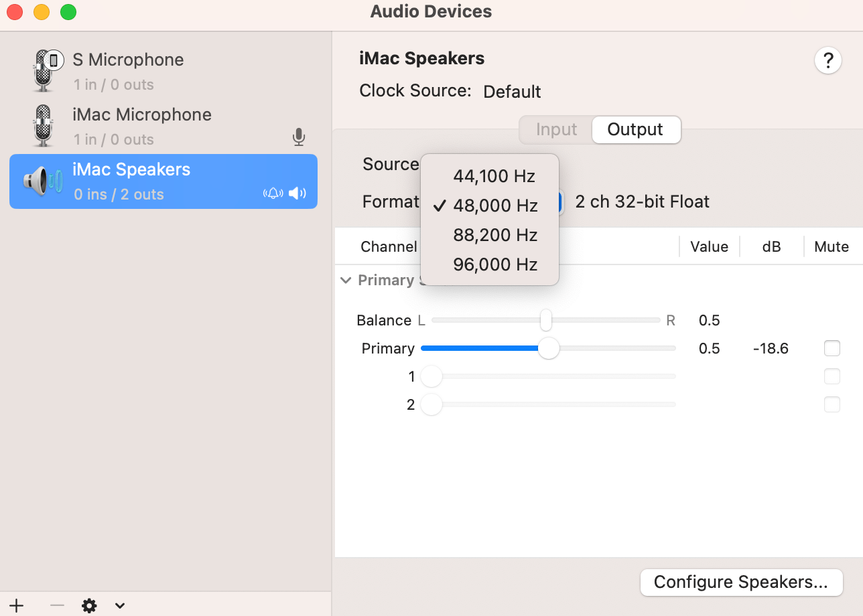Click the Value column header
The image size is (863, 616).
pyautogui.click(x=709, y=247)
